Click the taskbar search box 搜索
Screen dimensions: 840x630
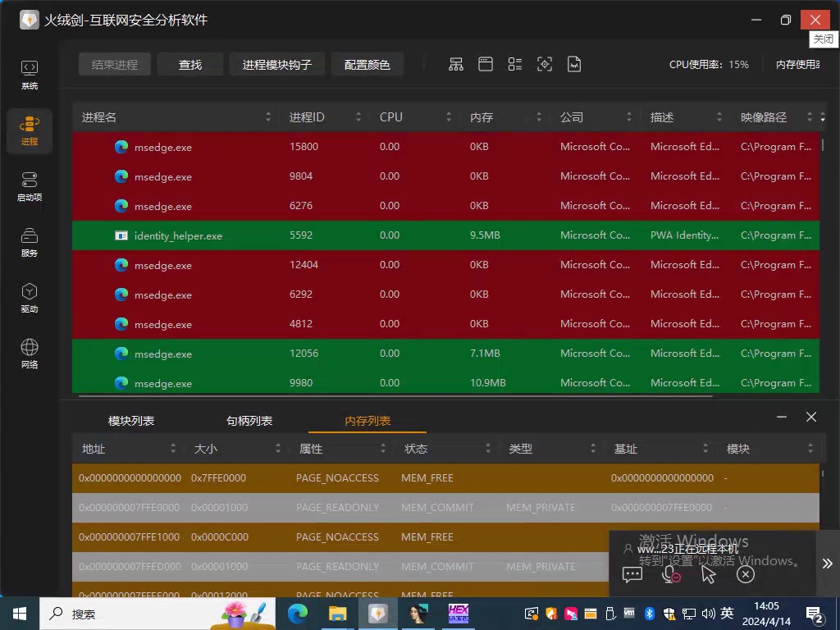point(157,614)
